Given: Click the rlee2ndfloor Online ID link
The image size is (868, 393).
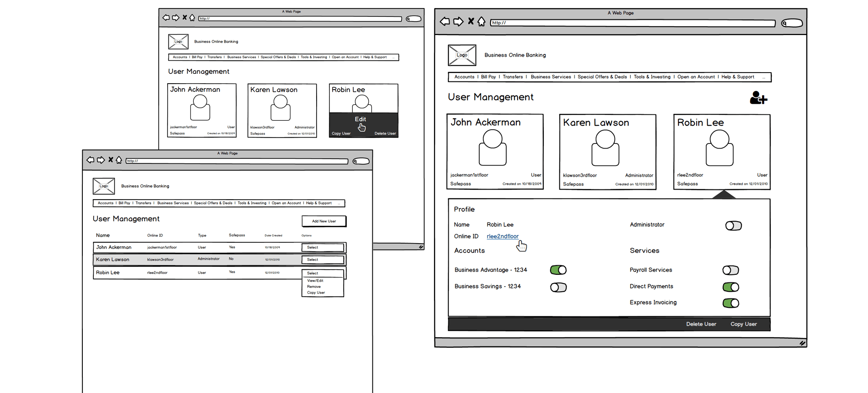Looking at the screenshot, I should [502, 236].
